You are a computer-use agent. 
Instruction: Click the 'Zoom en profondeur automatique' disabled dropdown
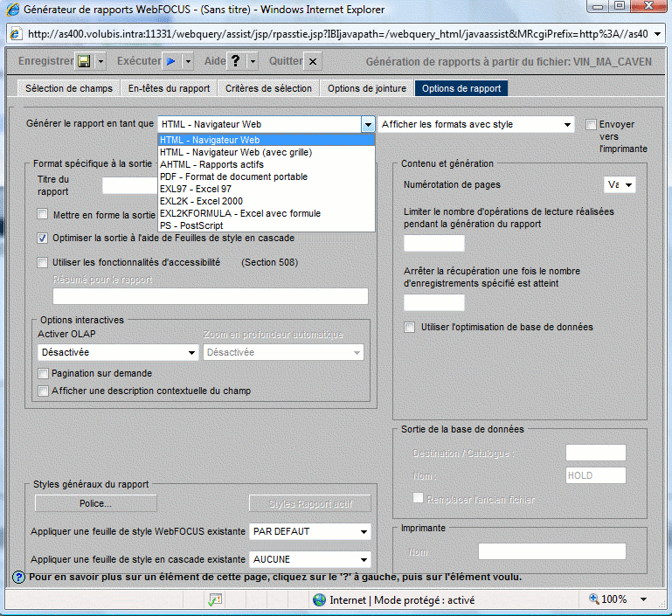point(283,352)
